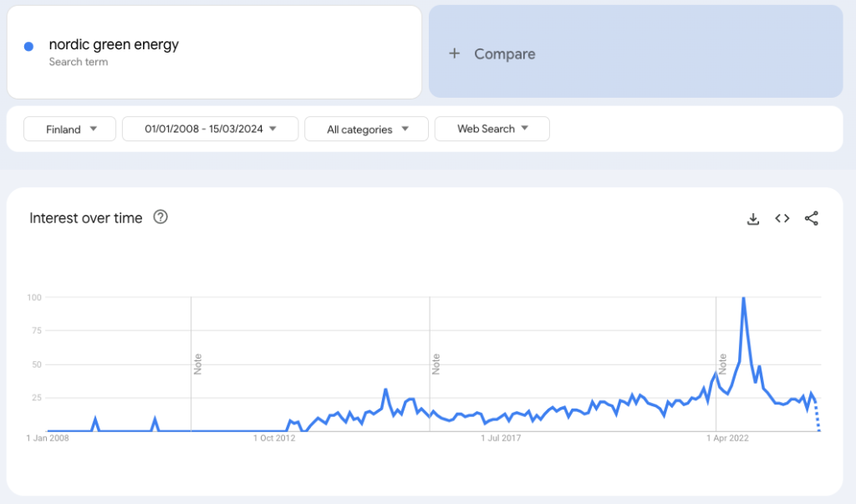Open the All categories dropdown
856x504 pixels.
(366, 129)
